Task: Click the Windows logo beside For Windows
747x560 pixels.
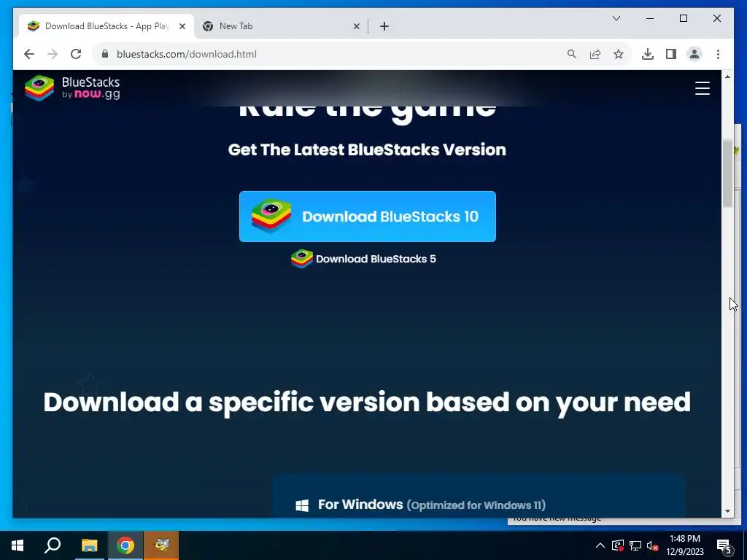Action: (x=302, y=505)
